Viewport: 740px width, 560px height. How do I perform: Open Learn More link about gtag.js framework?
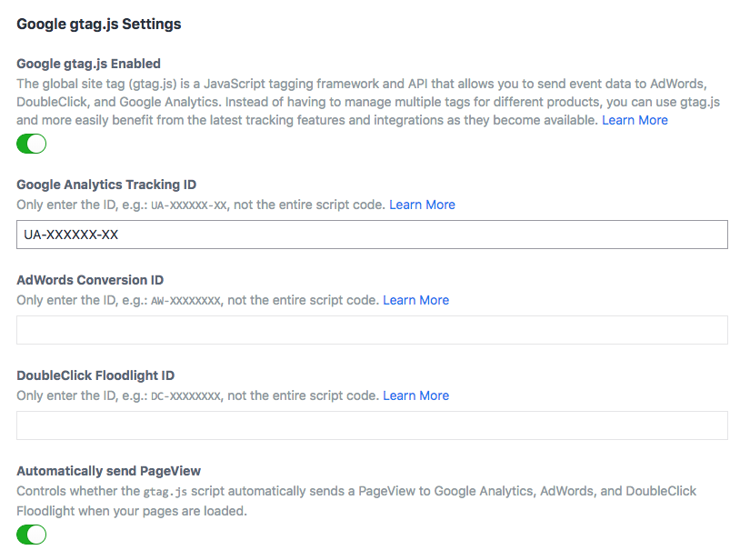tap(635, 120)
